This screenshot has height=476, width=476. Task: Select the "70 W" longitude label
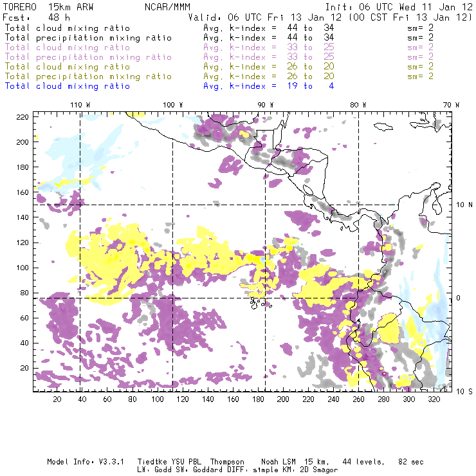451,105
